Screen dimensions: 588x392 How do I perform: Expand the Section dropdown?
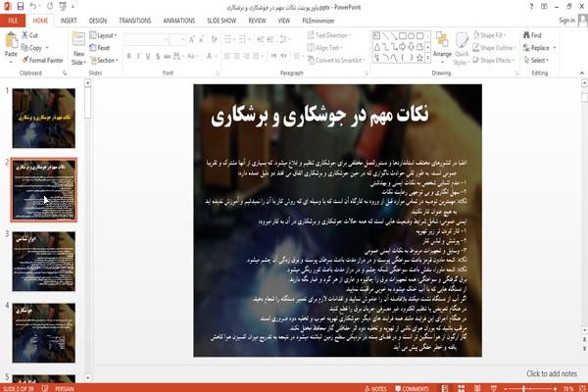[x=104, y=60]
